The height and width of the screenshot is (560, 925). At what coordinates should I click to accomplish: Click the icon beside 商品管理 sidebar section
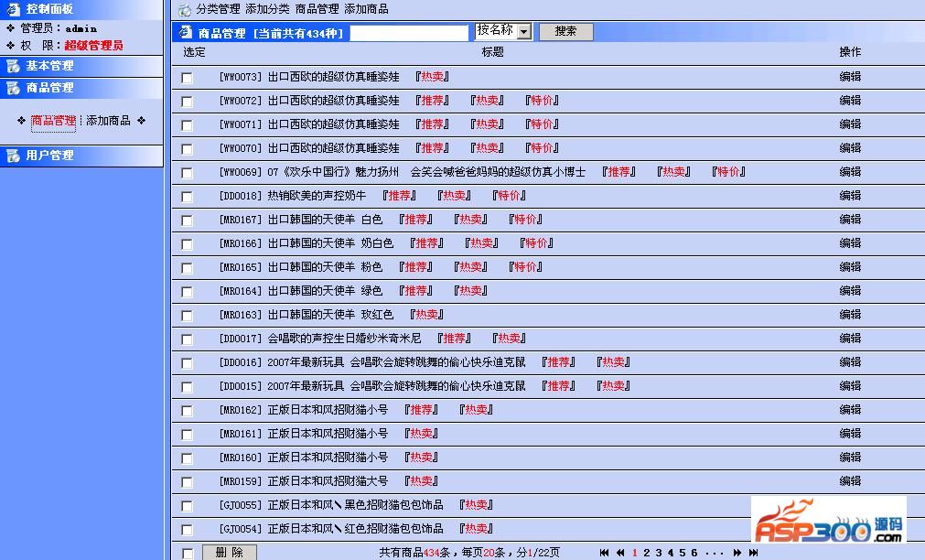point(13,88)
